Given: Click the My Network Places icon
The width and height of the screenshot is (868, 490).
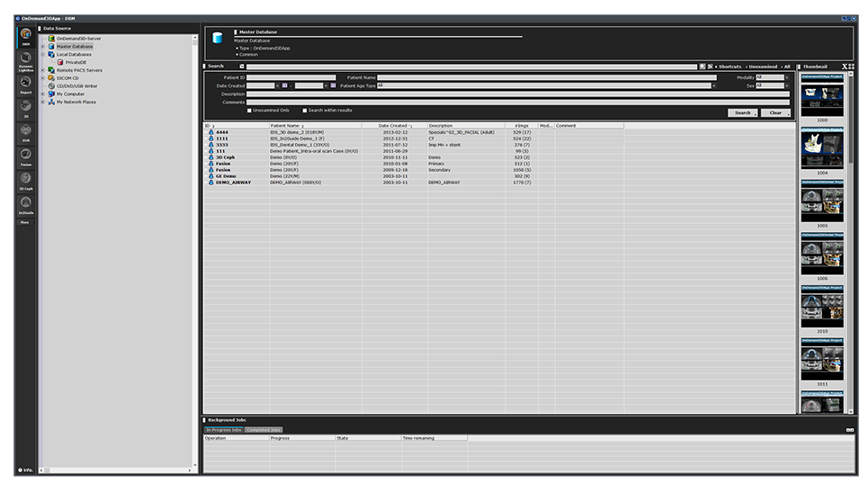Looking at the screenshot, I should coord(51,102).
